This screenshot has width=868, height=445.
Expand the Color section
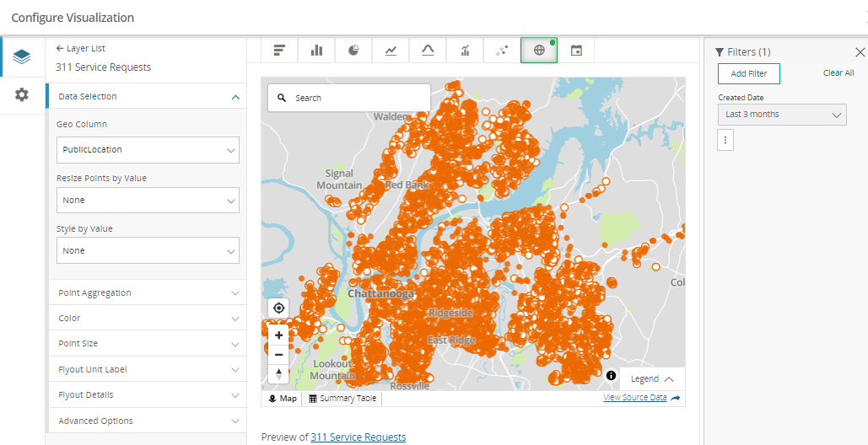(148, 318)
